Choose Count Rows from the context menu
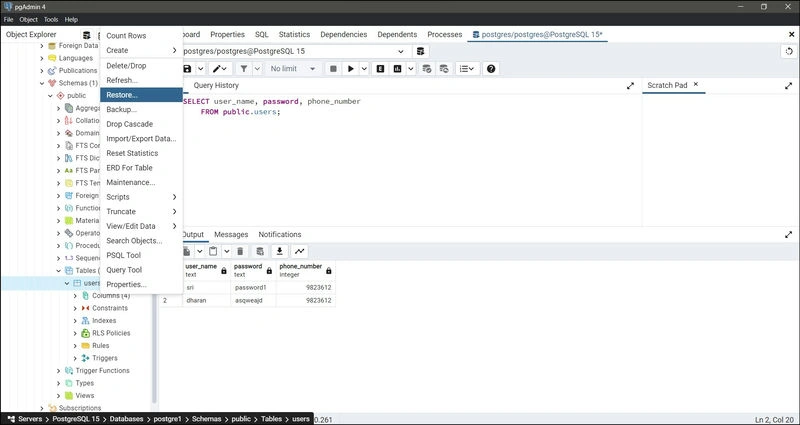The width and height of the screenshot is (800, 425). point(141,36)
